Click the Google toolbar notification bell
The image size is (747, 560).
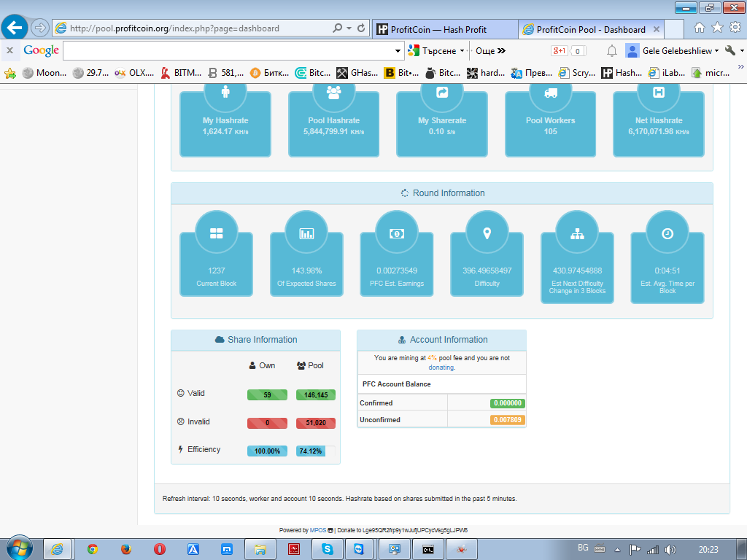click(x=612, y=50)
